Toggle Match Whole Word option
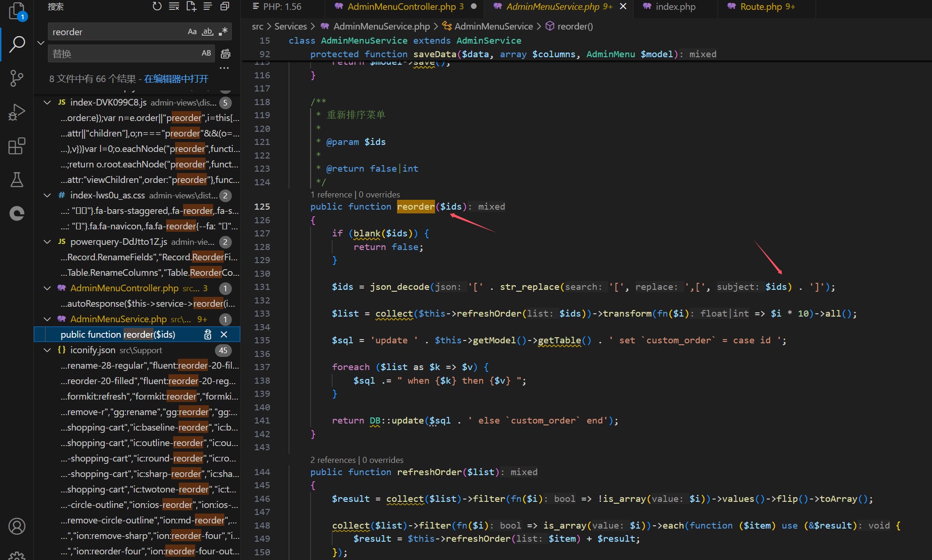The image size is (932, 560). (x=207, y=32)
